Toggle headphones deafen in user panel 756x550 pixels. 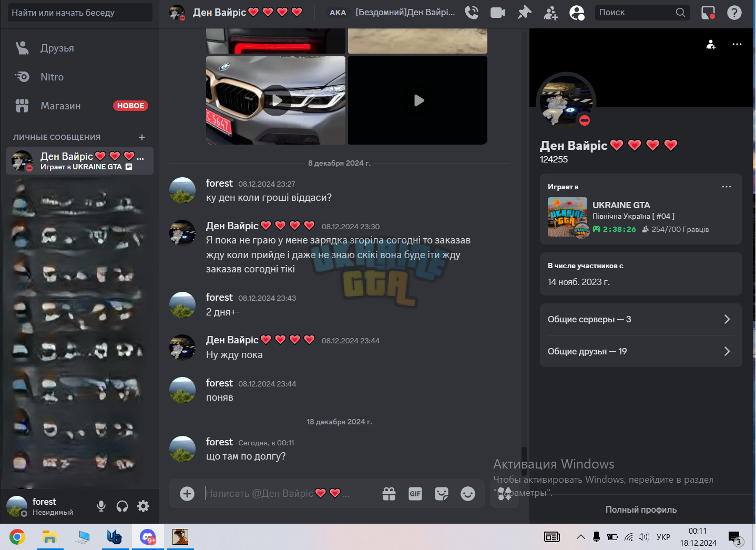tap(122, 506)
